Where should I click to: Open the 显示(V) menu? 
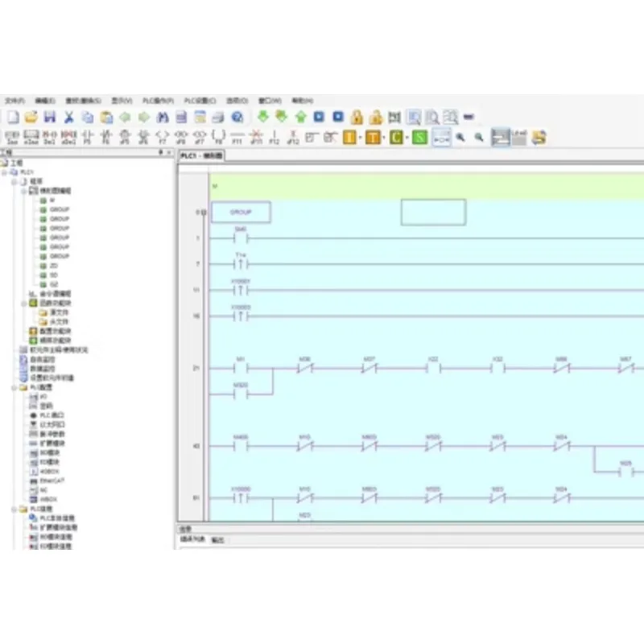(x=122, y=101)
